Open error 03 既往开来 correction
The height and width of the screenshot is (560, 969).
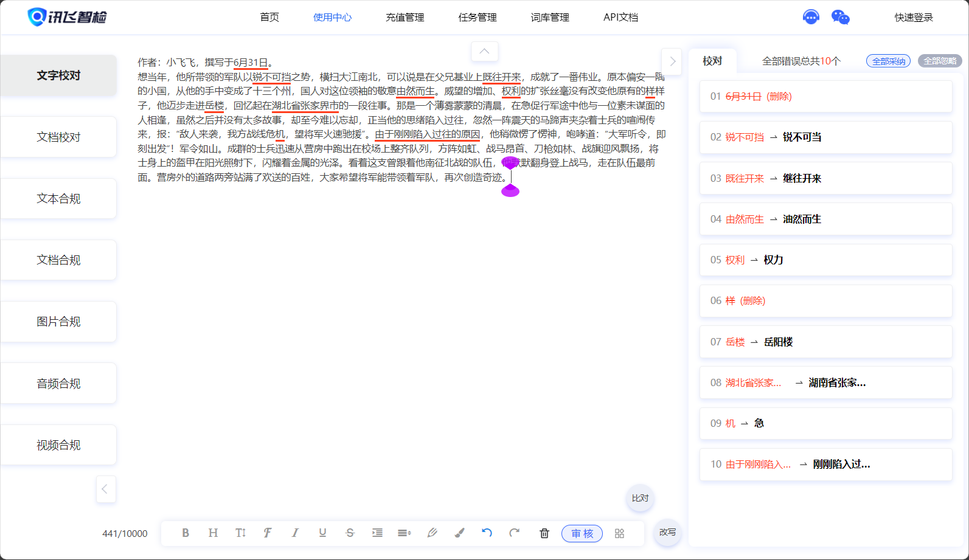826,178
